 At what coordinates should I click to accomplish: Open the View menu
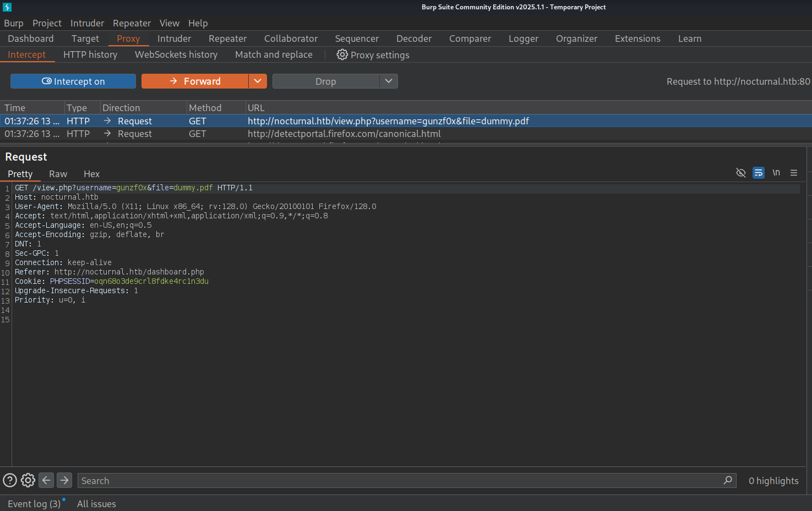coord(170,23)
